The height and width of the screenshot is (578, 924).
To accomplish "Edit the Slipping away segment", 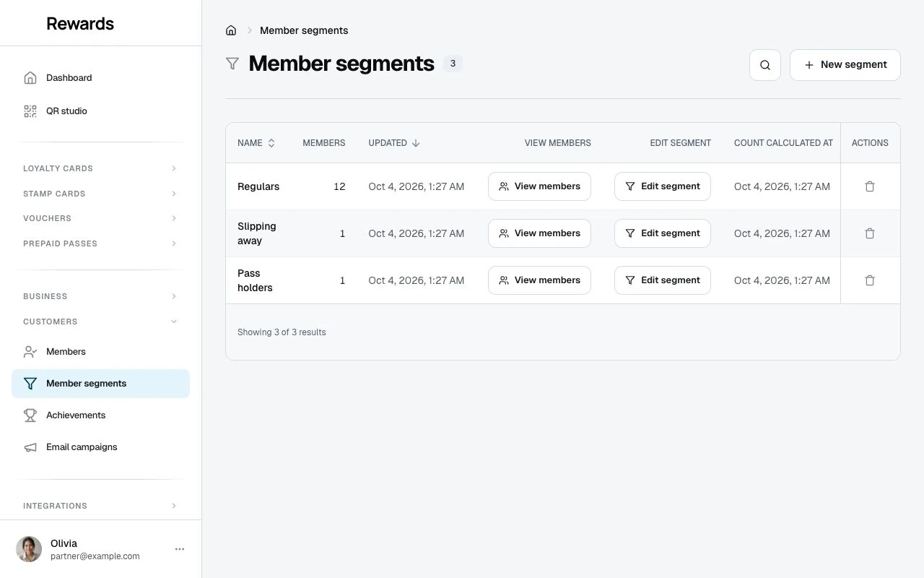I will tap(663, 233).
